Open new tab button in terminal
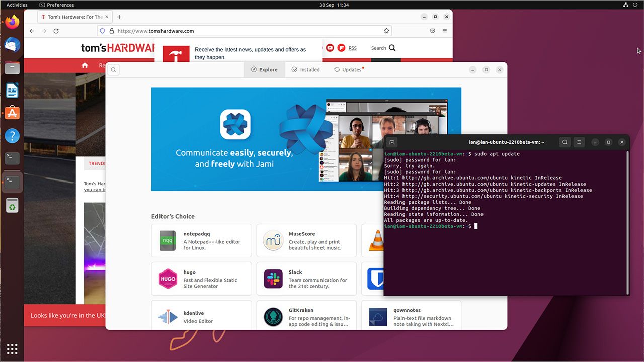 point(392,142)
